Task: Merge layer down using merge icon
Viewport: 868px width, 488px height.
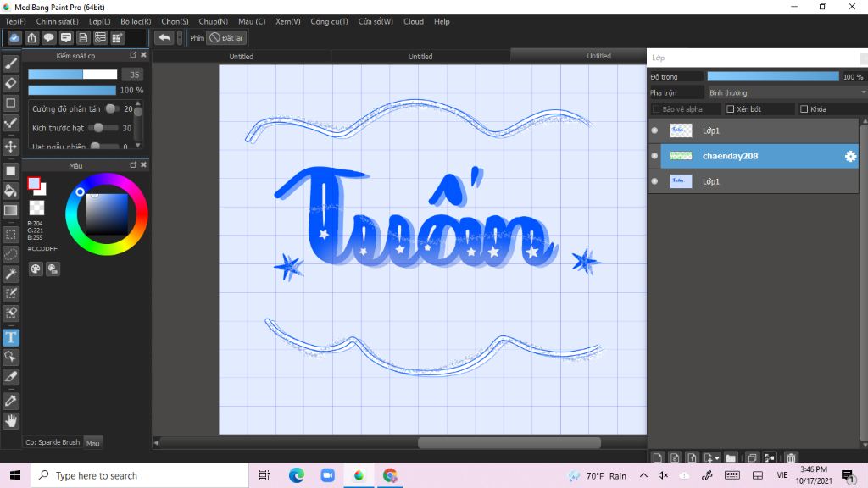Action: pyautogui.click(x=770, y=457)
